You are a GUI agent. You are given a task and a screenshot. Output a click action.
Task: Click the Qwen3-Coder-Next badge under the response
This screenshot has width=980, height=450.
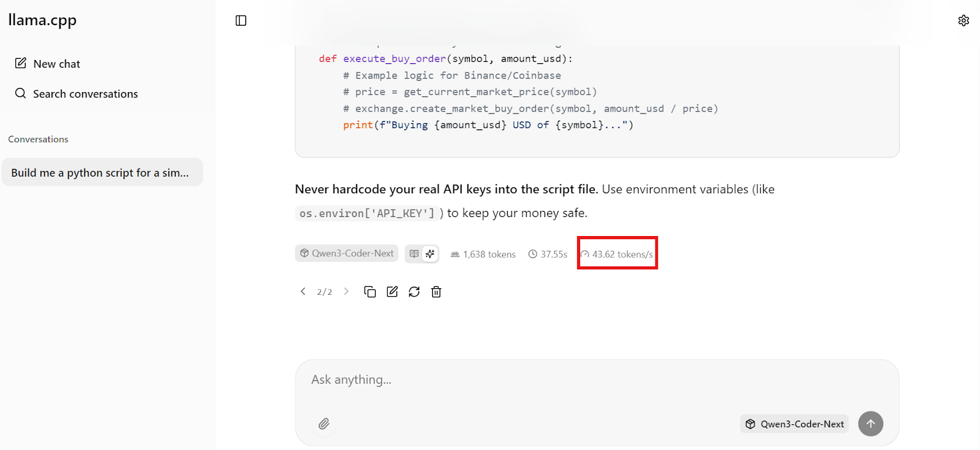coord(347,253)
